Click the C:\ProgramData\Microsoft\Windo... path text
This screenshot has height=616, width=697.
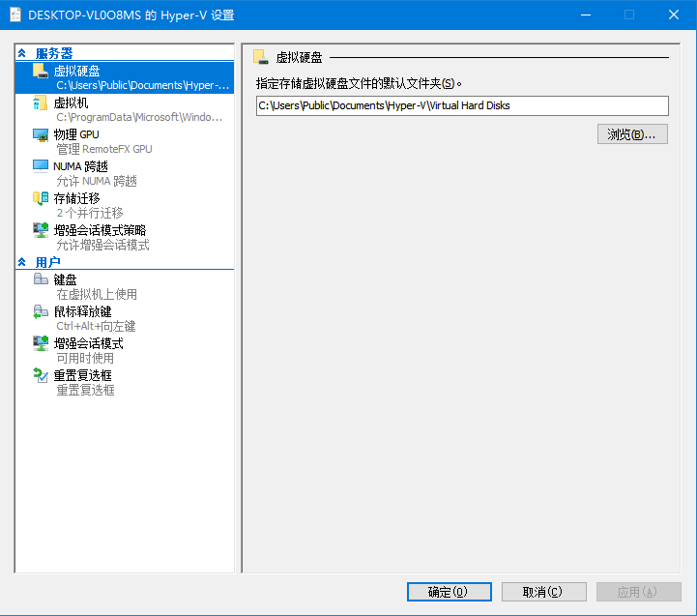coord(139,117)
